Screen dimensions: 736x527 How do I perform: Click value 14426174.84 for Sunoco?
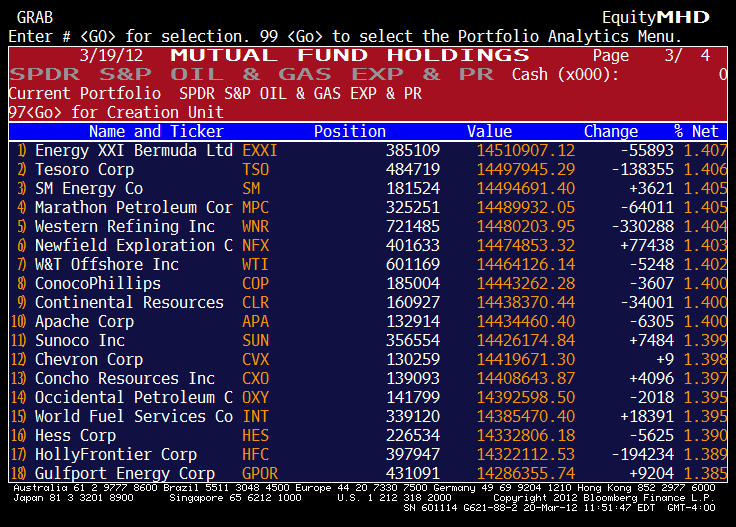click(x=526, y=340)
